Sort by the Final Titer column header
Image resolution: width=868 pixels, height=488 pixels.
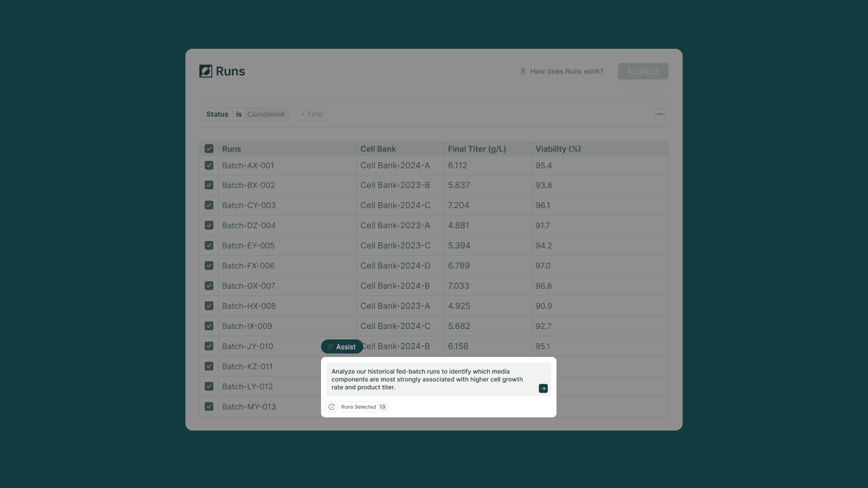click(477, 149)
